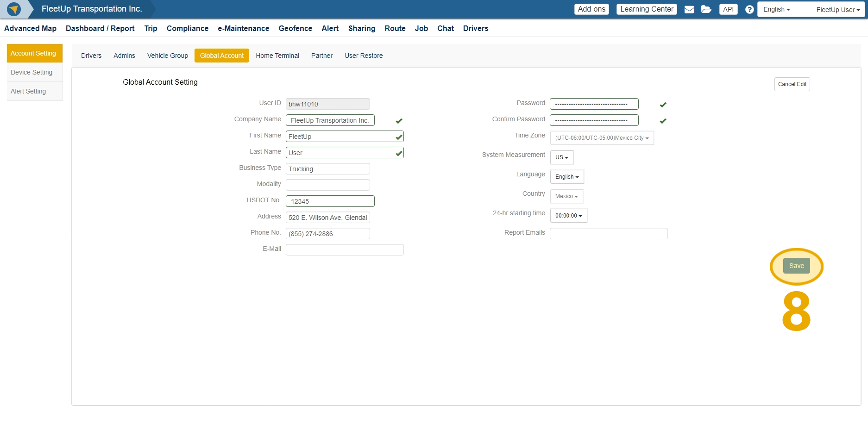The width and height of the screenshot is (868, 430).
Task: Click the FleetUp logo icon
Action: [14, 9]
